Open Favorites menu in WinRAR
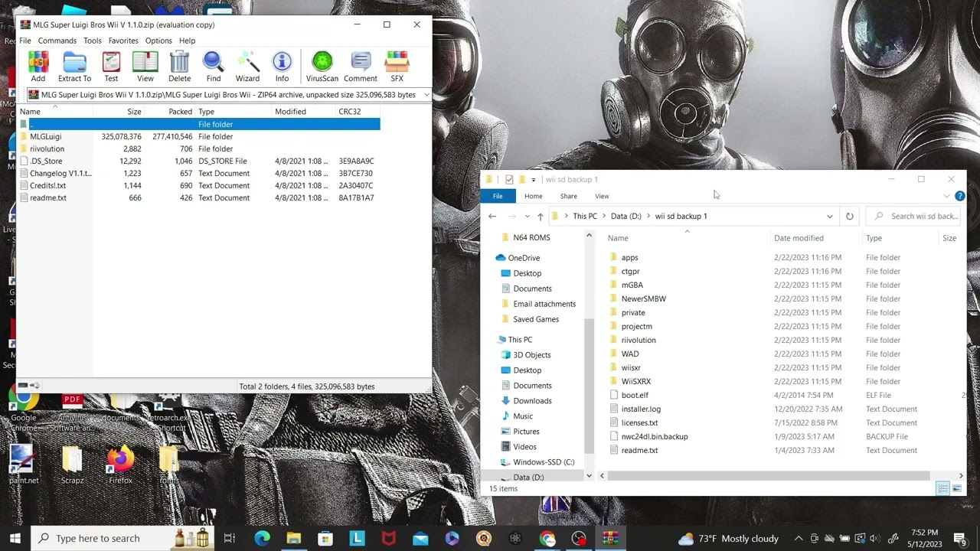Screen dimensions: 980x551 pyautogui.click(x=123, y=41)
